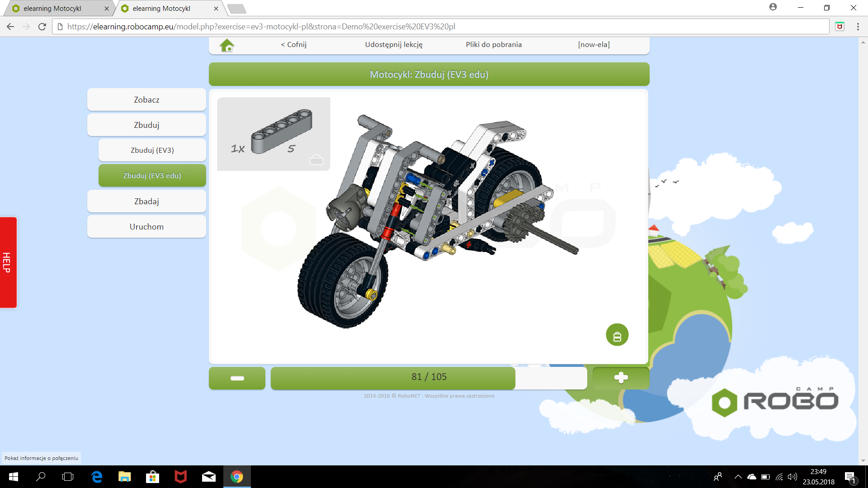The width and height of the screenshot is (868, 488).
Task: Click the ROBO CAMP logo
Action: tap(775, 401)
